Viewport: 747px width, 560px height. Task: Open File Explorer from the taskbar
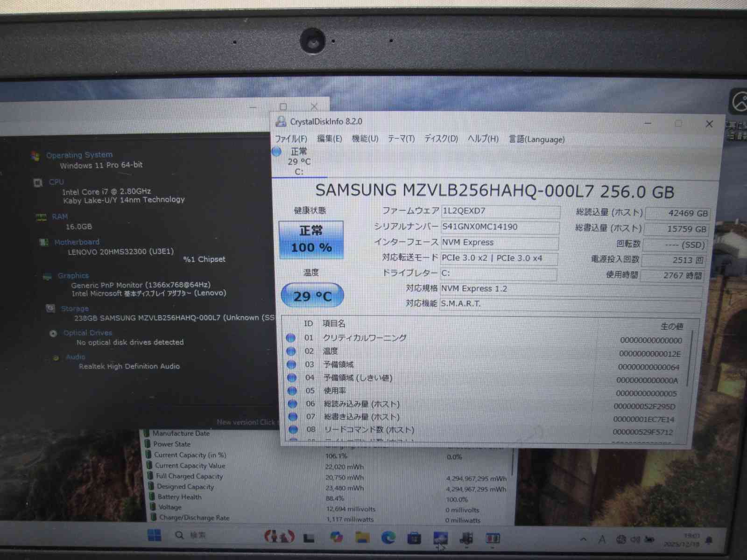tap(362, 538)
